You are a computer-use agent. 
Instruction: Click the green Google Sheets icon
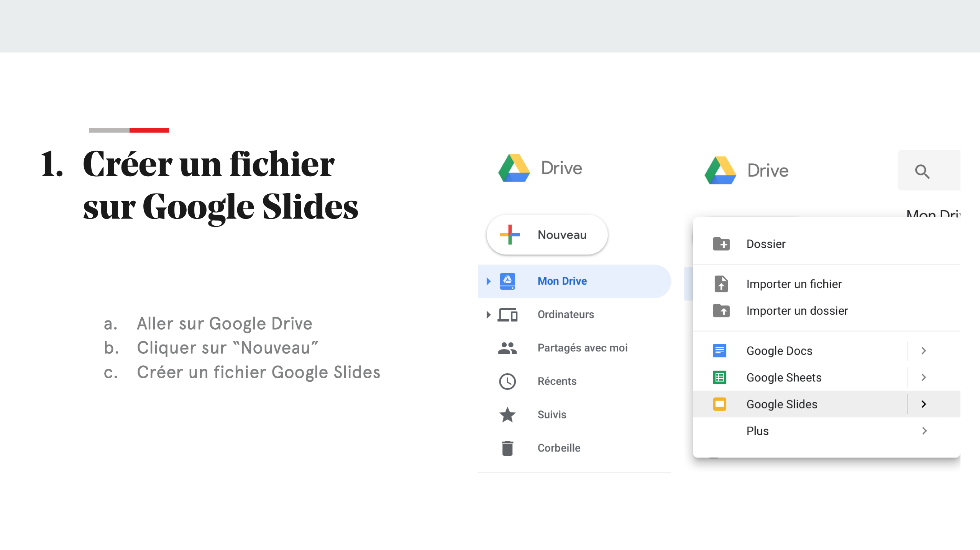coord(719,378)
